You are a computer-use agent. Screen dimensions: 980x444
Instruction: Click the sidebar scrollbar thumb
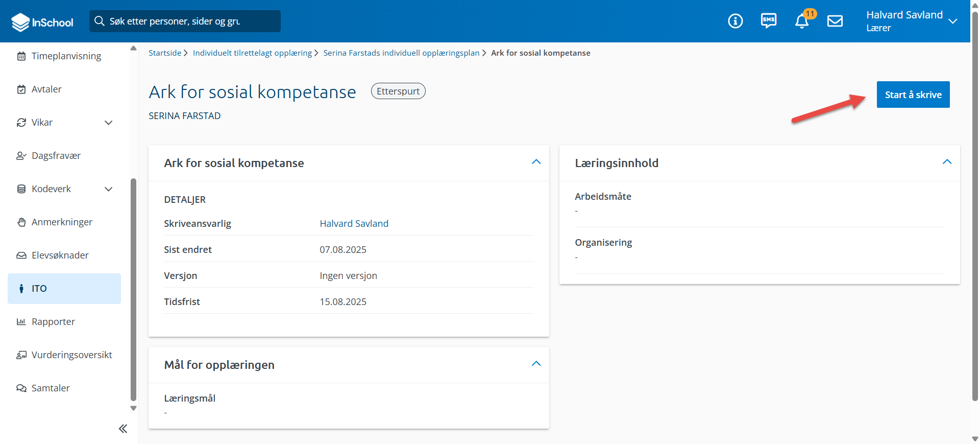tap(134, 290)
